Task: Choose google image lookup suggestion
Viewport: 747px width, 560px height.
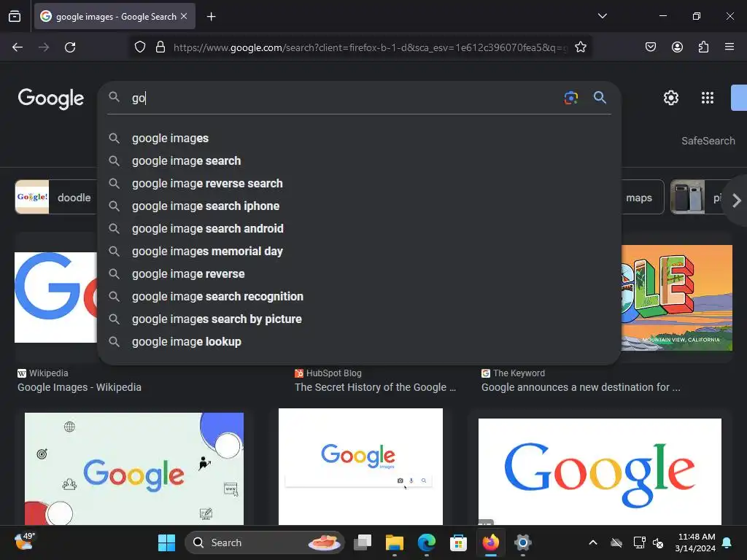Action: point(359,342)
